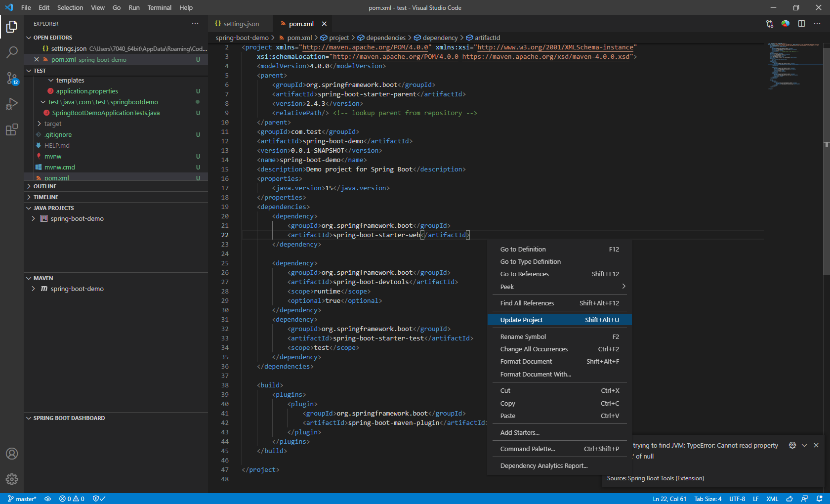Open the Manage gear in the activity bar
The width and height of the screenshot is (830, 504).
point(12,479)
